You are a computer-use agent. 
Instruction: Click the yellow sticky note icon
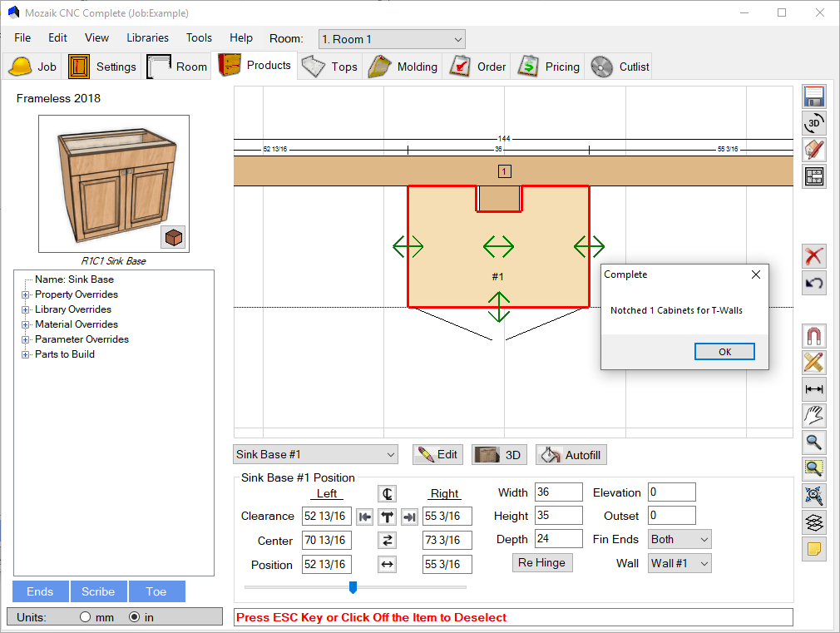[x=814, y=549]
